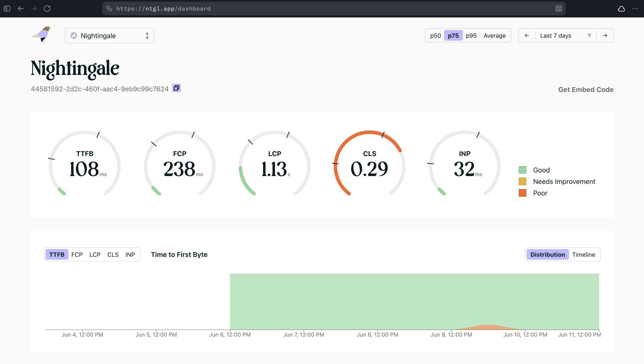The image size is (644, 364).
Task: Click the Jun 4, 12:00 PM axis label
Action: (x=82, y=334)
